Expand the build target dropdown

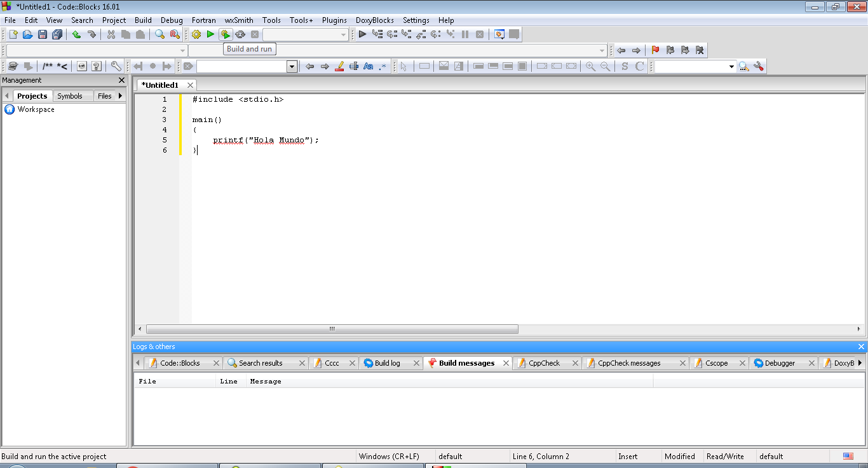tap(343, 34)
